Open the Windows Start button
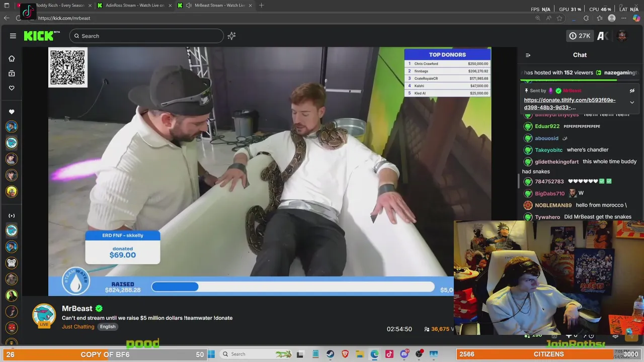This screenshot has width=644, height=362. point(211,354)
